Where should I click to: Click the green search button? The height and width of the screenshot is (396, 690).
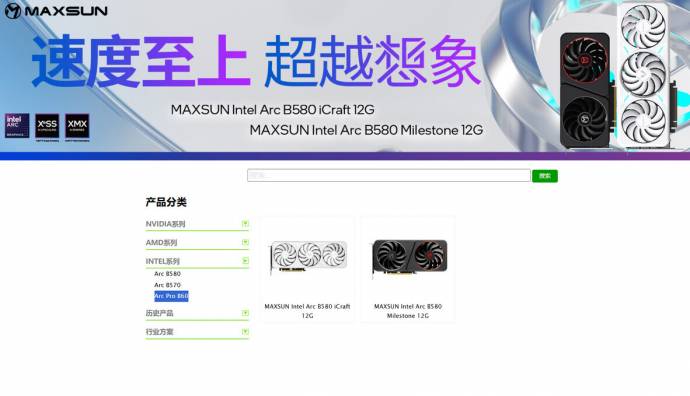pos(545,176)
